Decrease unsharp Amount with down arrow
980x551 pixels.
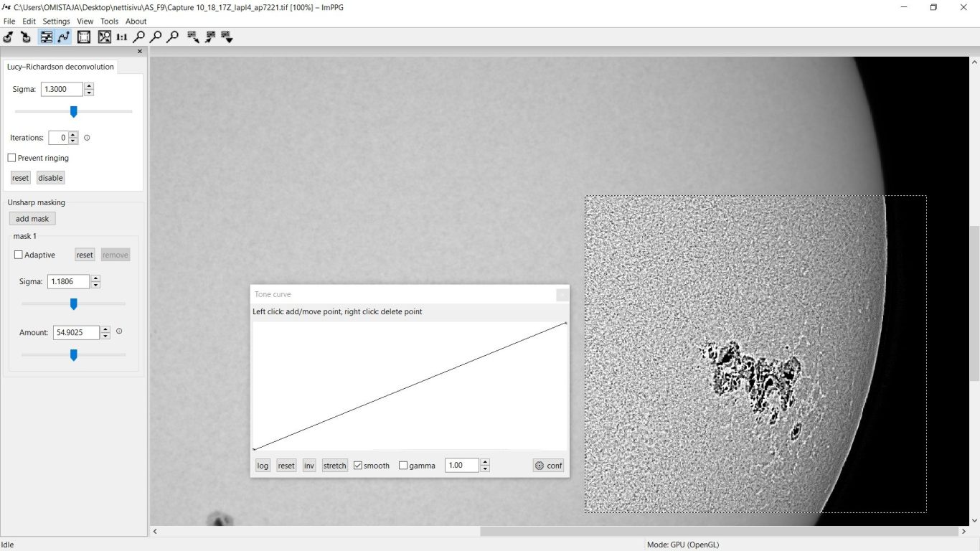tap(105, 336)
